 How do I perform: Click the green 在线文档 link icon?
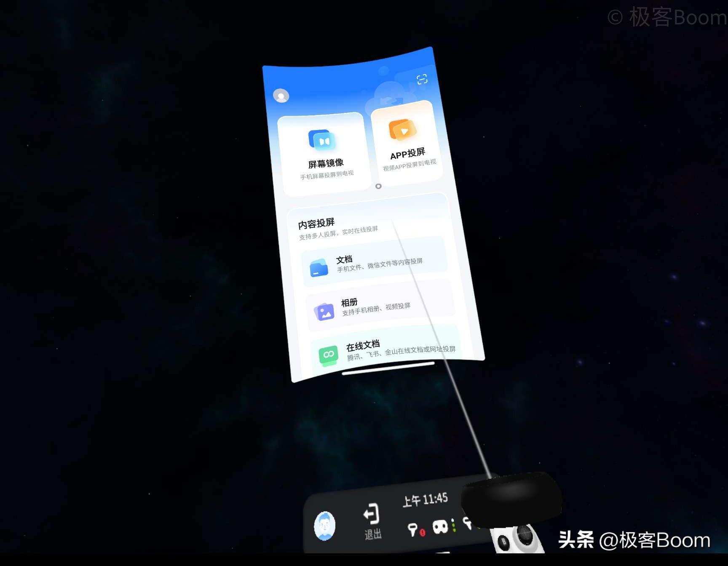(x=329, y=355)
